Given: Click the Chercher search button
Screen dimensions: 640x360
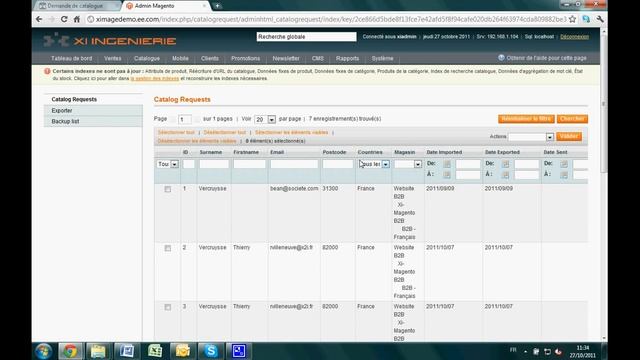Looking at the screenshot, I should click(572, 119).
